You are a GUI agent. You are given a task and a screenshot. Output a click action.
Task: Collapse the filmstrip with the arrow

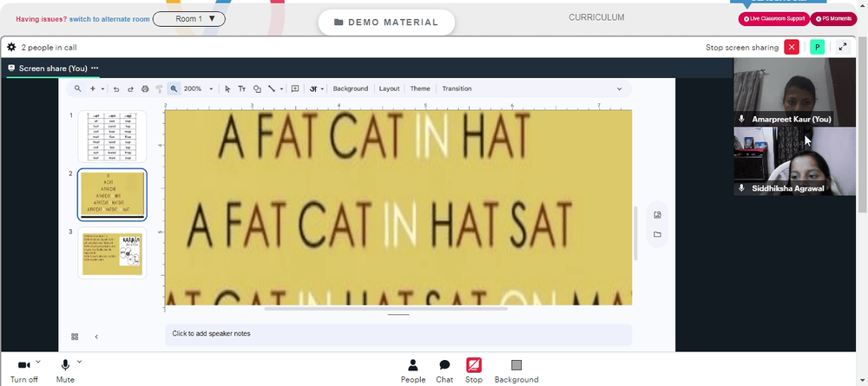coord(96,337)
